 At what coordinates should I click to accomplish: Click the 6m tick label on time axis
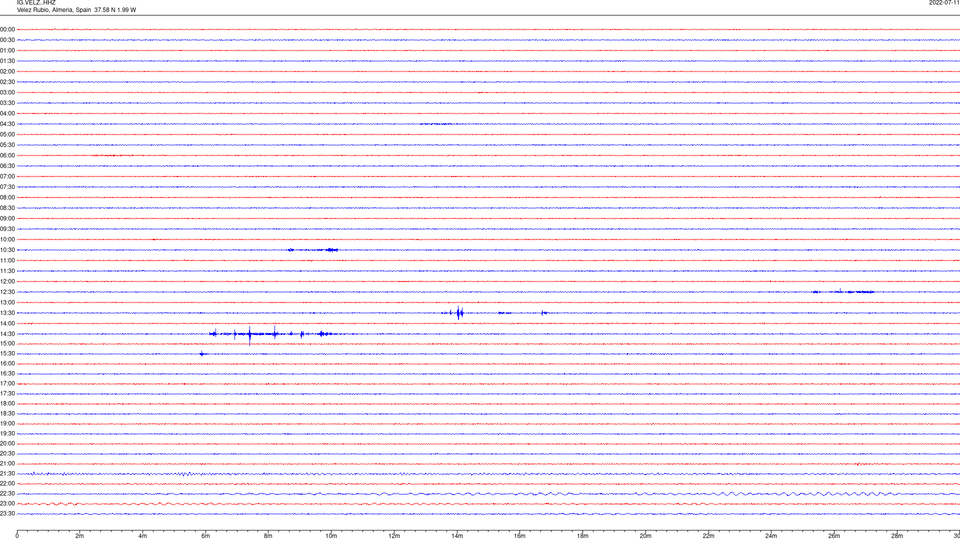click(x=206, y=536)
